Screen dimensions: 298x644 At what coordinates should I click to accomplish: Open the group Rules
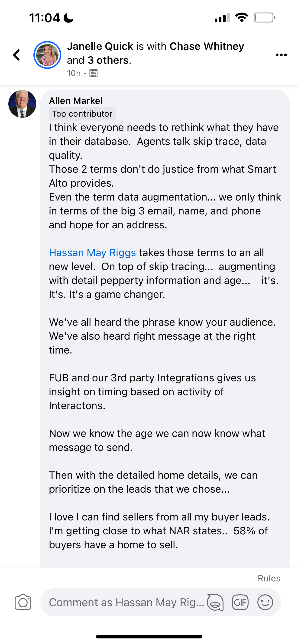(269, 578)
